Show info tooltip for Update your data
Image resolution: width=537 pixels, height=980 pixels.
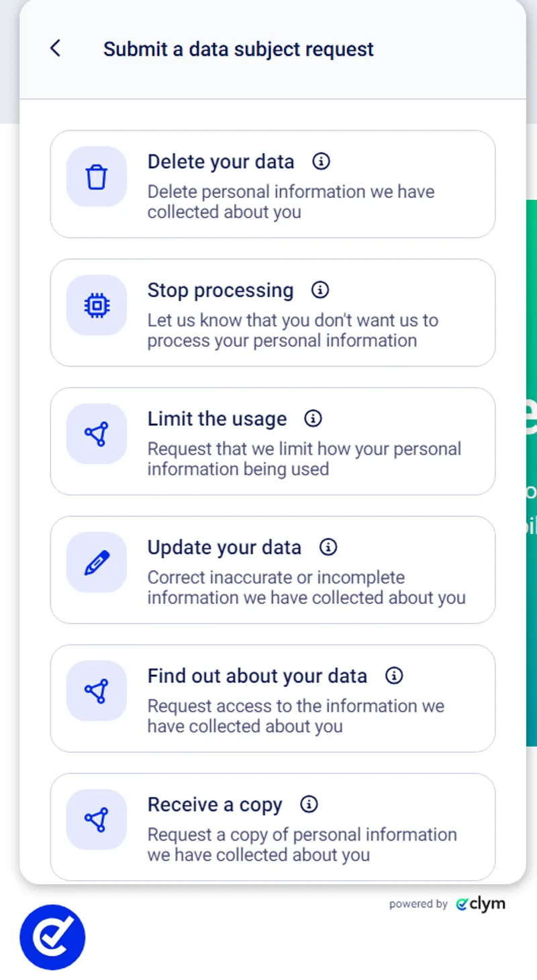pyautogui.click(x=328, y=547)
